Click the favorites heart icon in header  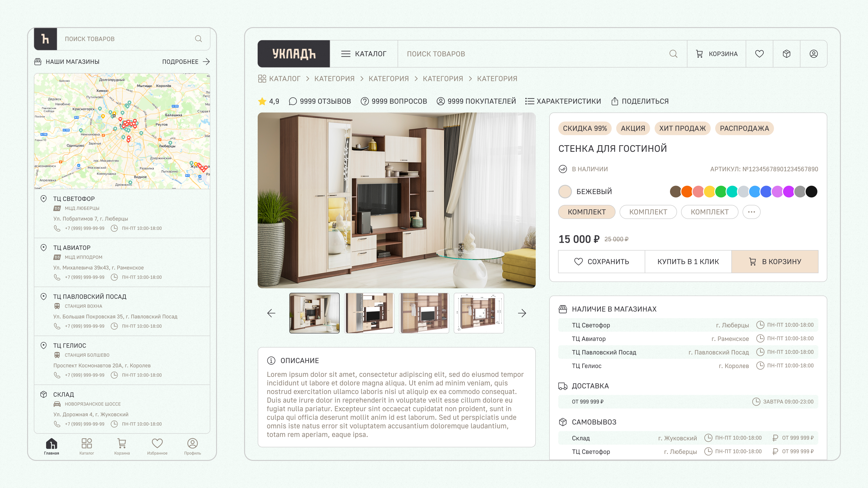[759, 54]
